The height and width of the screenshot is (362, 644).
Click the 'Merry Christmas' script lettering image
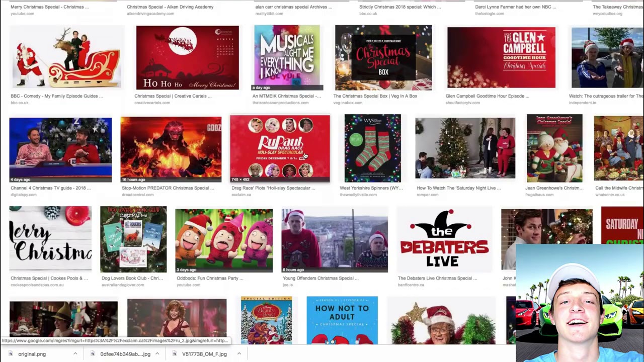coord(50,239)
